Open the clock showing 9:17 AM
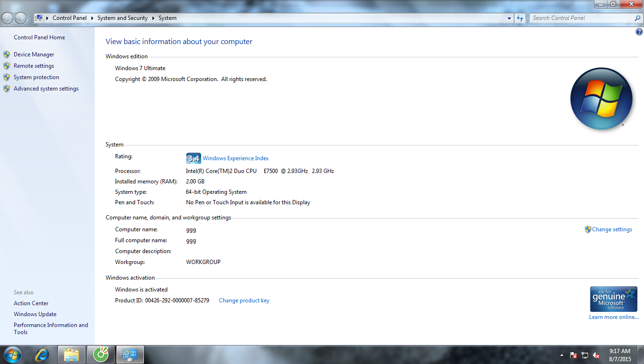644x364 pixels. click(620, 355)
